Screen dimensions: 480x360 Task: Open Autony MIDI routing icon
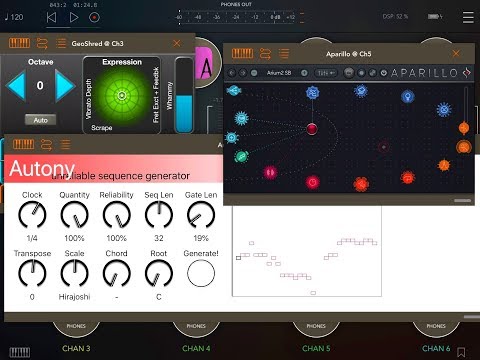(46, 144)
